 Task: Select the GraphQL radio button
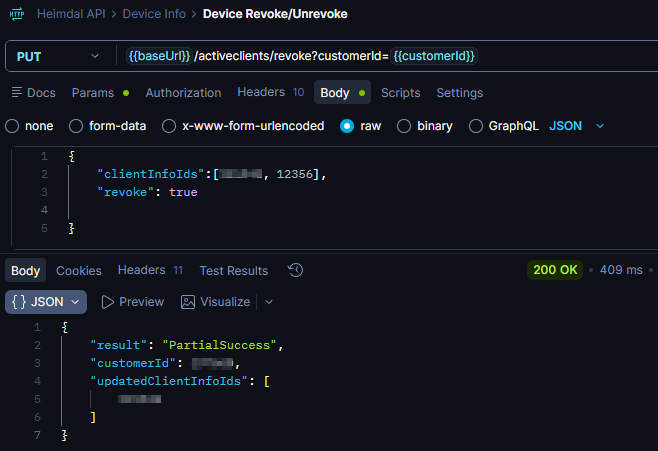(x=476, y=126)
